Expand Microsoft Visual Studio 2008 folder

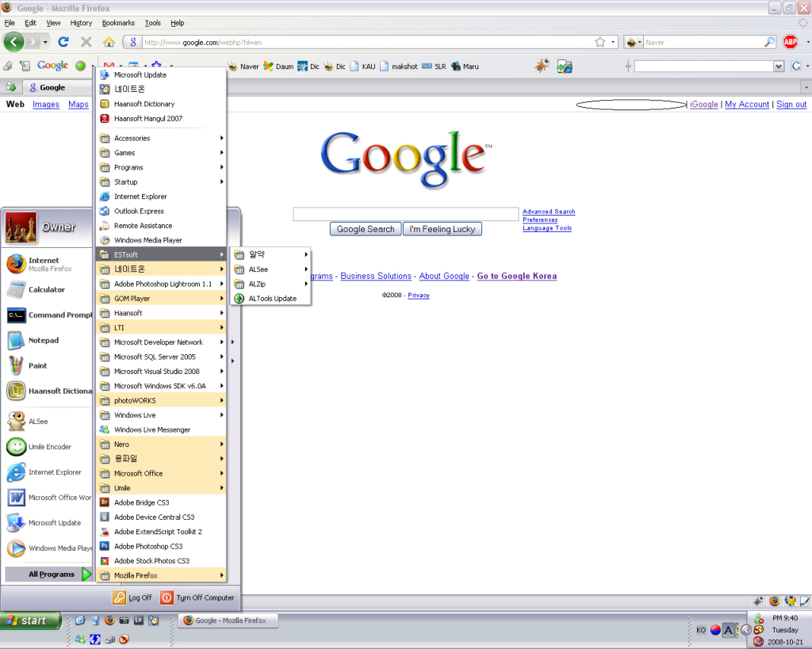(x=161, y=372)
